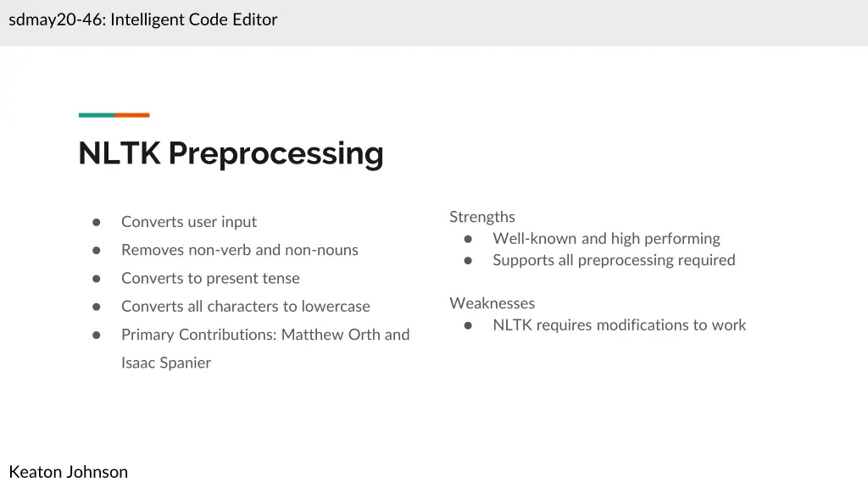Click the "Isaac Spanier" name text
Viewport: 868px width, 488px height.
(166, 363)
